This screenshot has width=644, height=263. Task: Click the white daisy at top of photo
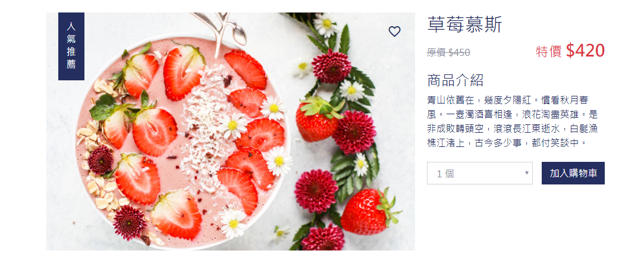tap(326, 24)
